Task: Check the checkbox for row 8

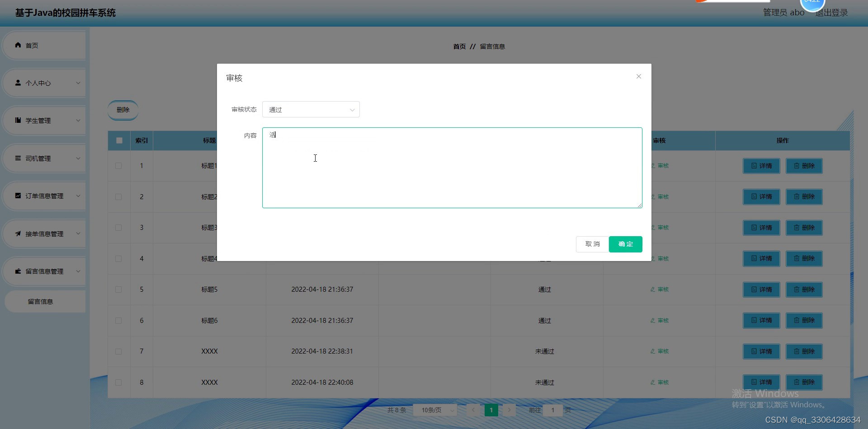Action: 118,382
